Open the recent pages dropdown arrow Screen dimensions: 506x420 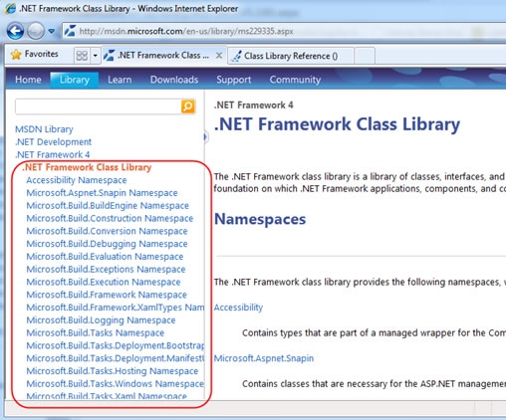click(x=52, y=31)
